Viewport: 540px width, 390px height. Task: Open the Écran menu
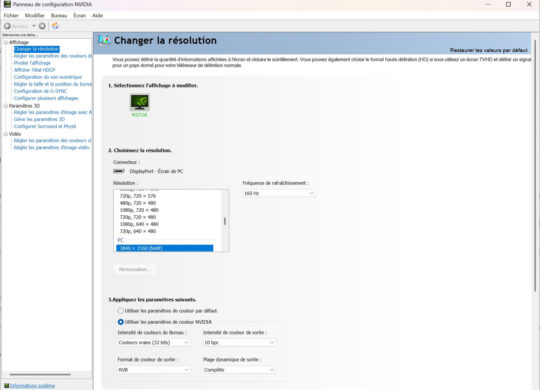pos(80,16)
